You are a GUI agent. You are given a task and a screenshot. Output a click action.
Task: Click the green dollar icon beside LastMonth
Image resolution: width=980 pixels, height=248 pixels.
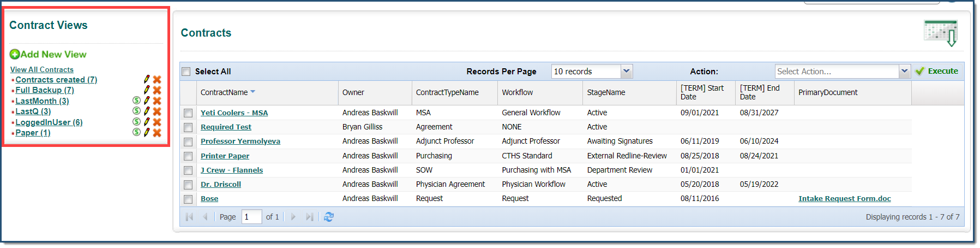tap(137, 101)
